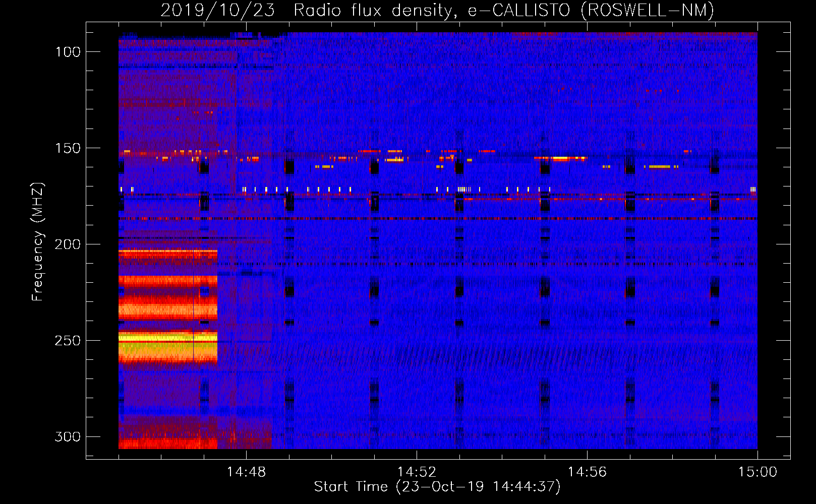Click the "Frequency (MHZ)" axis label
The image size is (816, 504).
[x=37, y=242]
